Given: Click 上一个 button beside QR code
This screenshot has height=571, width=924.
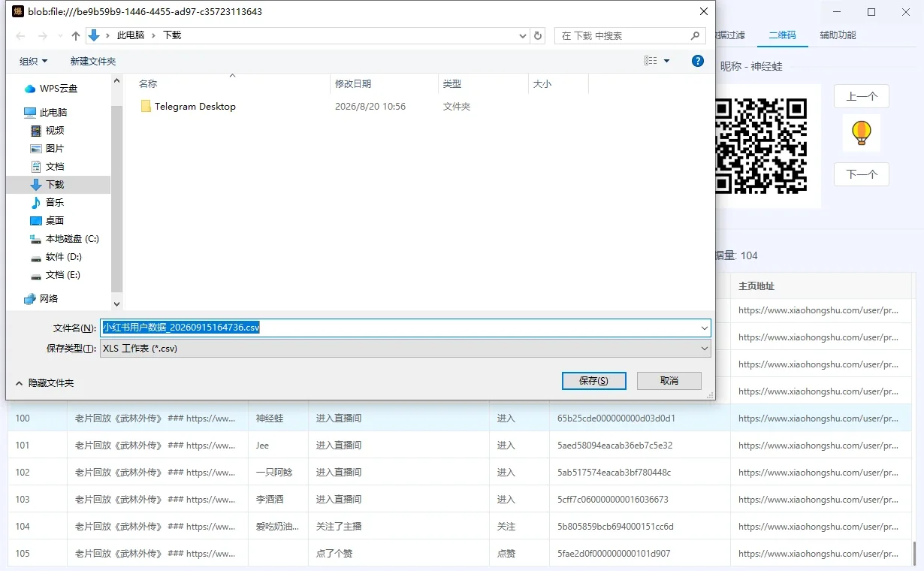Looking at the screenshot, I should click(862, 96).
